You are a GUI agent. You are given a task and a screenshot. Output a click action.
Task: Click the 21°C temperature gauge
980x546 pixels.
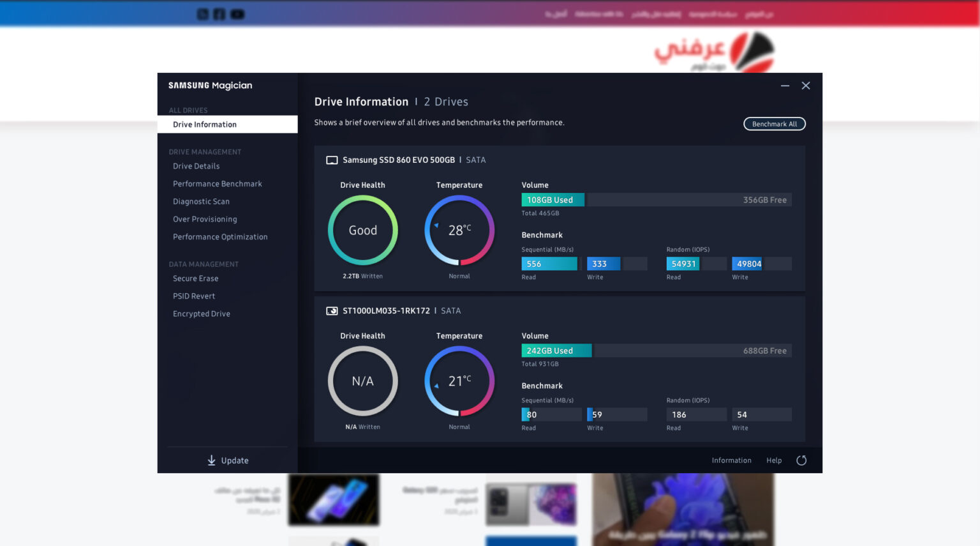pos(459,381)
